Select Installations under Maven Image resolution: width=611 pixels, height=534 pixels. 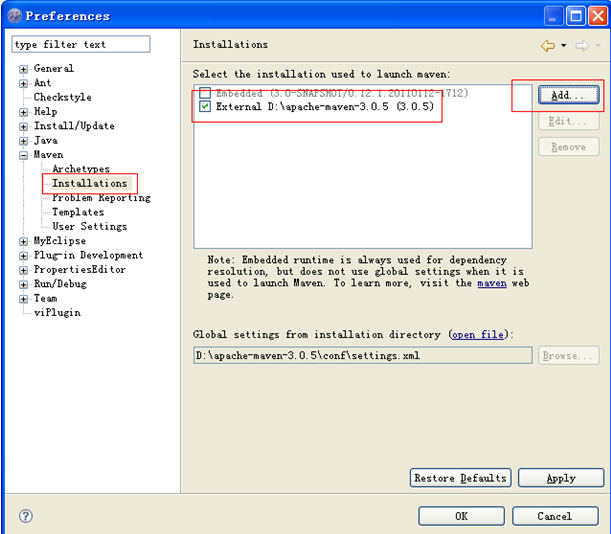[90, 183]
